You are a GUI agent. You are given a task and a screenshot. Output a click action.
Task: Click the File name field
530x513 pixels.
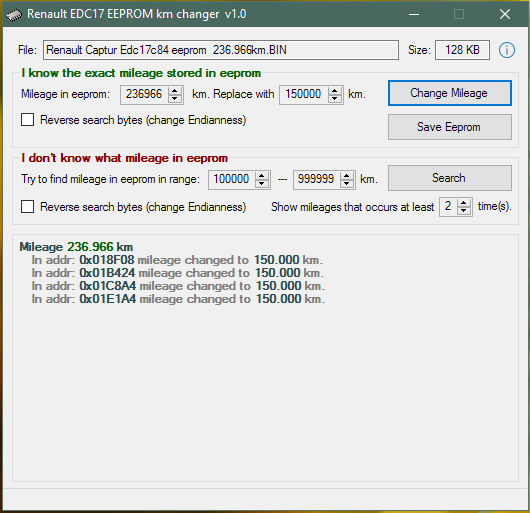221,50
